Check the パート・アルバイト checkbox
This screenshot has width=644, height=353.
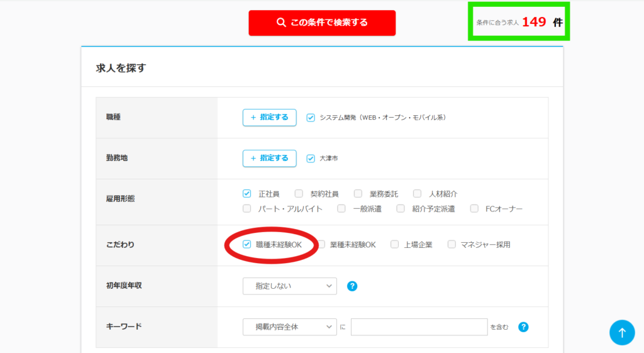[x=247, y=209]
